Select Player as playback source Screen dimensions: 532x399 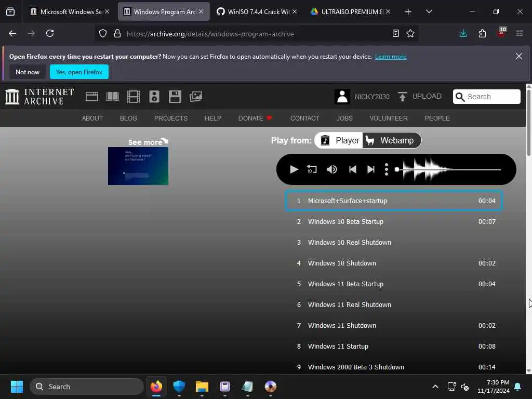[340, 140]
